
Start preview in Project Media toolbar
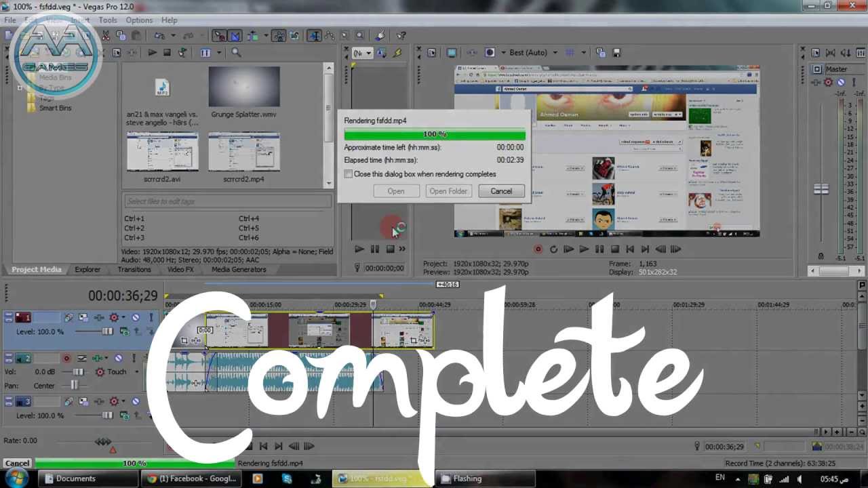(x=152, y=52)
